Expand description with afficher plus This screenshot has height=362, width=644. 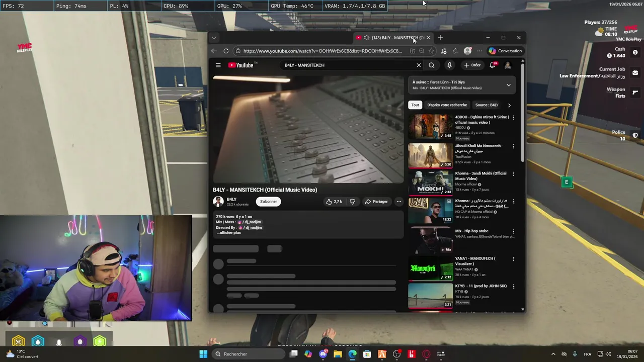point(229,233)
